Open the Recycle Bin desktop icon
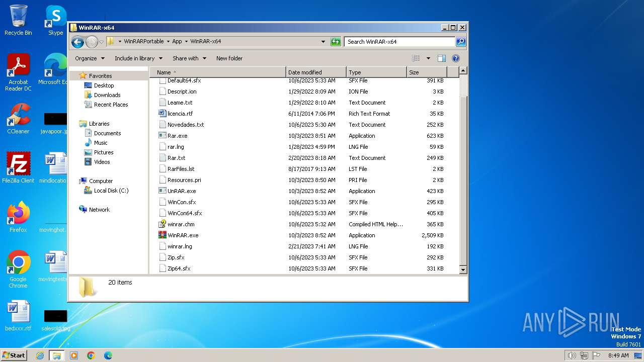Image resolution: width=644 pixels, height=362 pixels. [18, 20]
